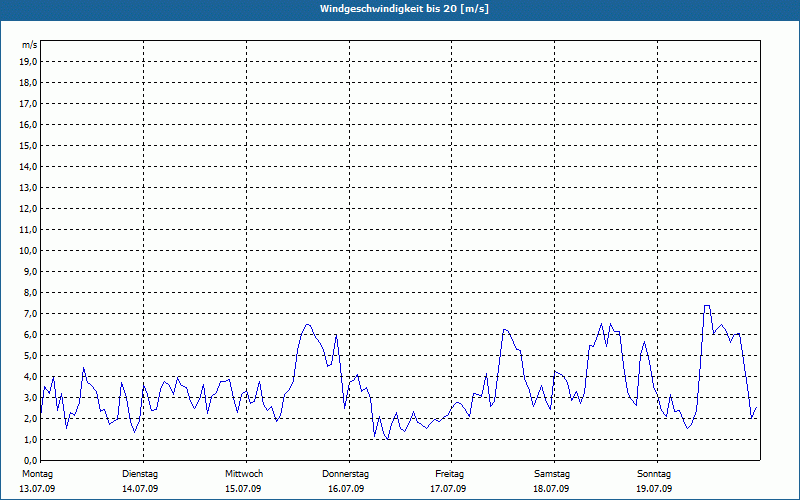Select the 5,0 y-axis label
This screenshot has width=800, height=500.
point(30,356)
